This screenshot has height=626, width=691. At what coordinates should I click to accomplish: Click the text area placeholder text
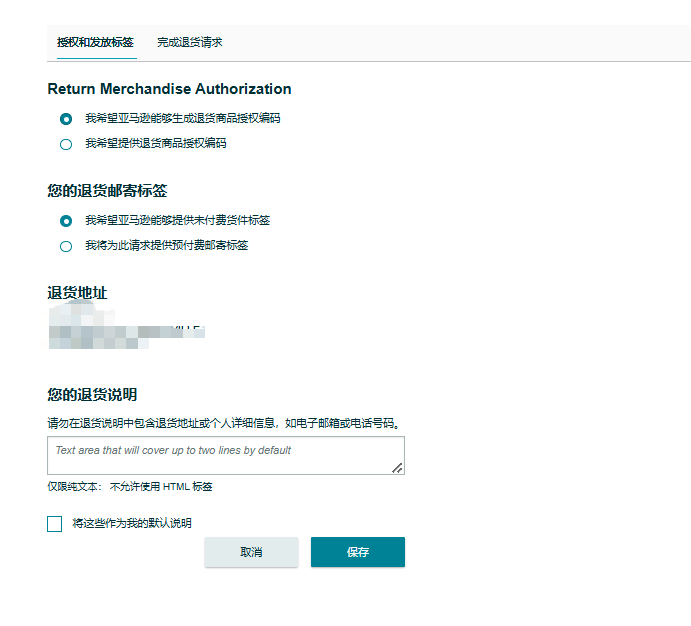pyautogui.click(x=173, y=451)
